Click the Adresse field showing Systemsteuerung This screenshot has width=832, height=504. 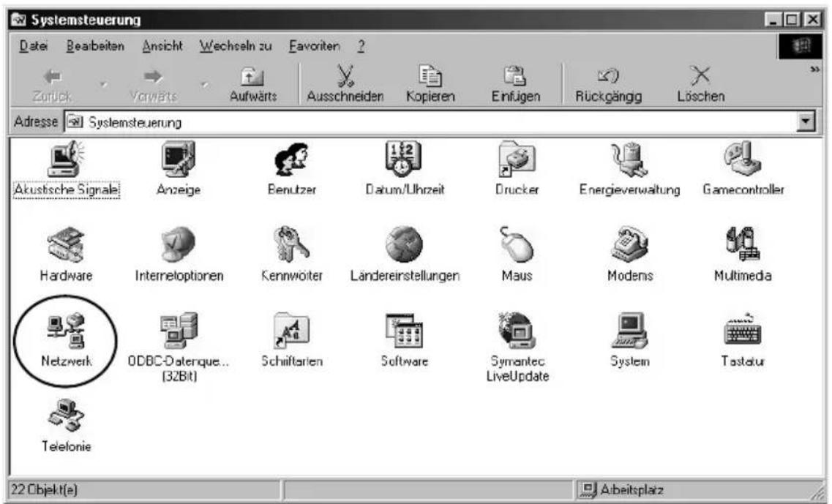(430, 122)
